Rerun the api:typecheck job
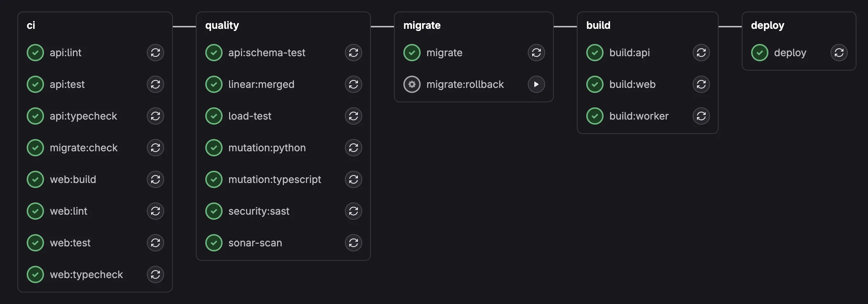The width and height of the screenshot is (868, 304). tap(155, 116)
